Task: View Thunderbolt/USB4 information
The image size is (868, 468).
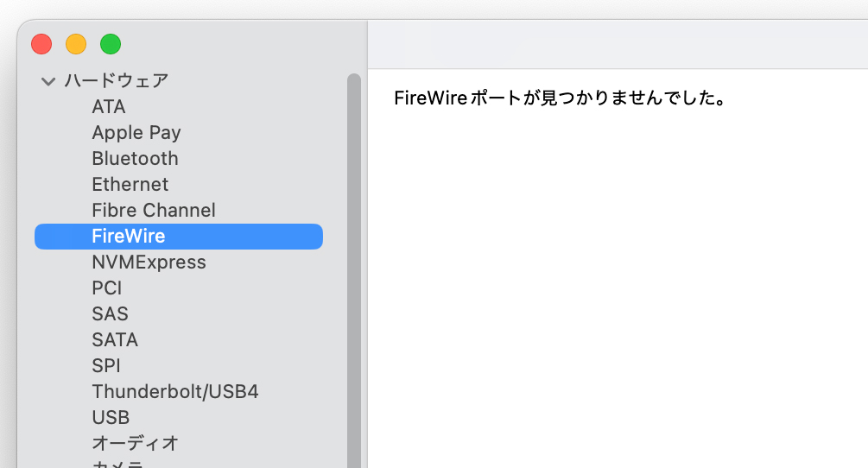Action: [x=175, y=392]
